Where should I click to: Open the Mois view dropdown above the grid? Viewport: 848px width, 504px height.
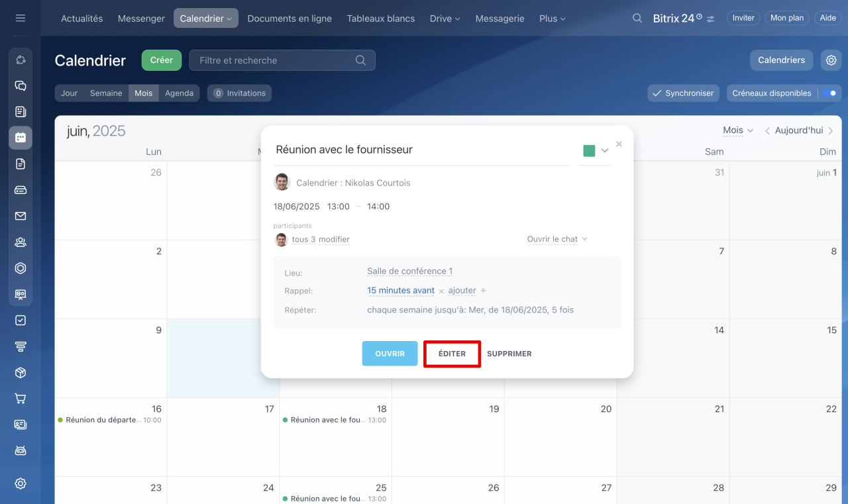(737, 130)
